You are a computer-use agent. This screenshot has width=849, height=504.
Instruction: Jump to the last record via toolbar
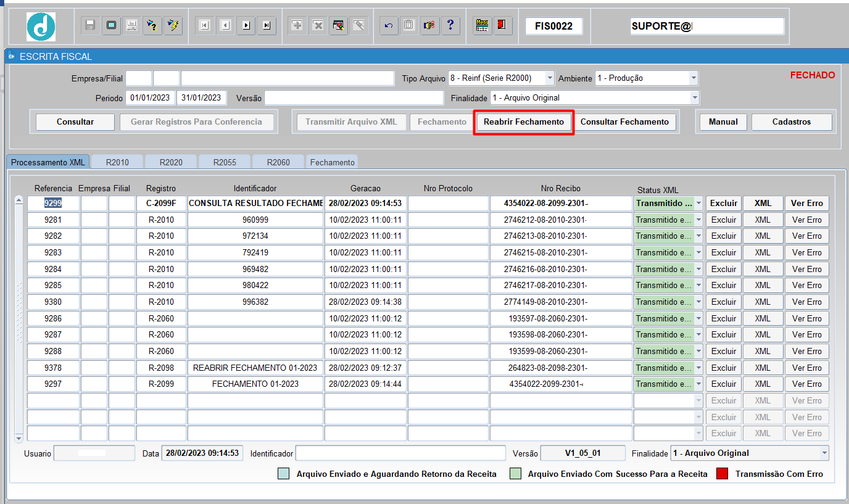[x=267, y=26]
